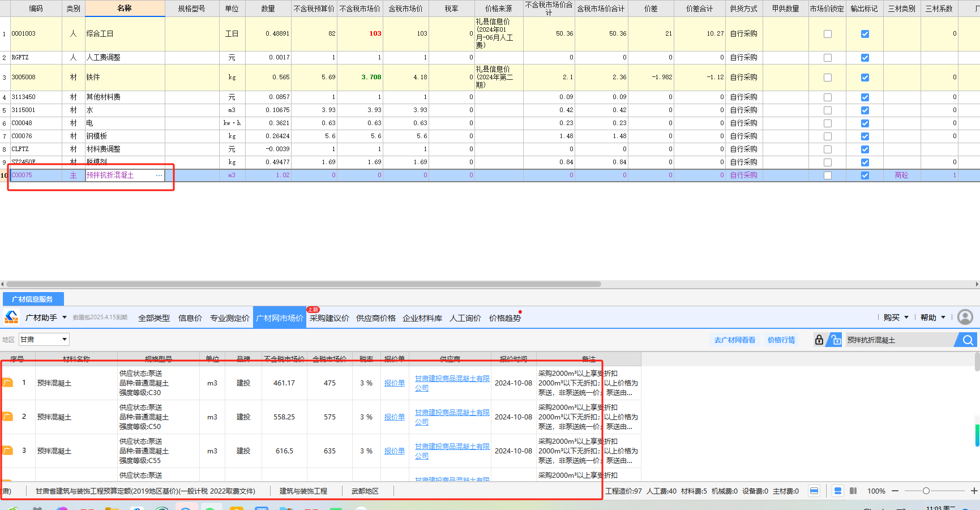
Task: Click the orange icon of quote row 3
Action: (x=7, y=451)
